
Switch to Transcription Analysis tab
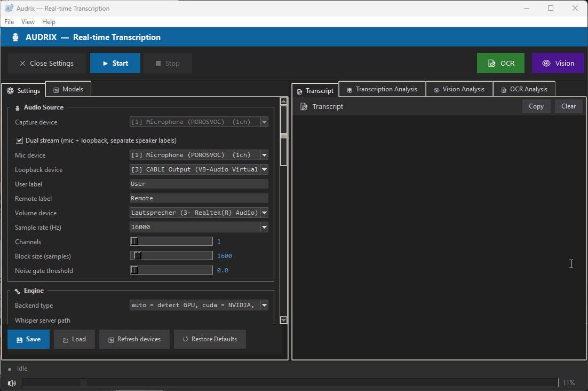pos(382,89)
